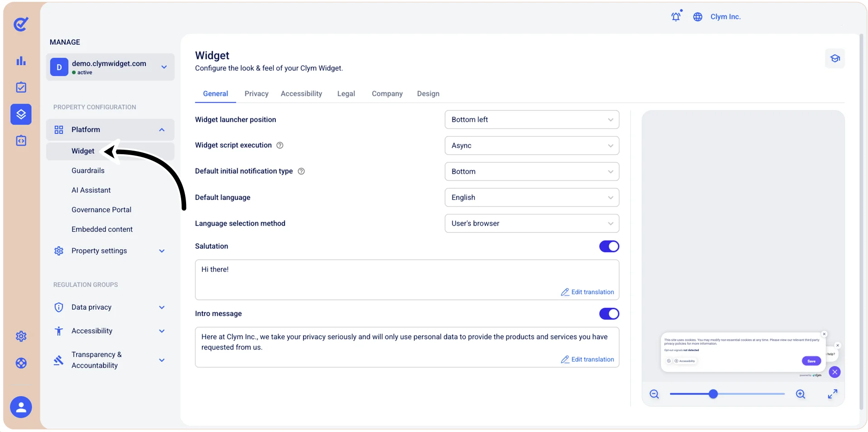Open Default initial notification type dropdown
The height and width of the screenshot is (432, 868).
(x=532, y=171)
